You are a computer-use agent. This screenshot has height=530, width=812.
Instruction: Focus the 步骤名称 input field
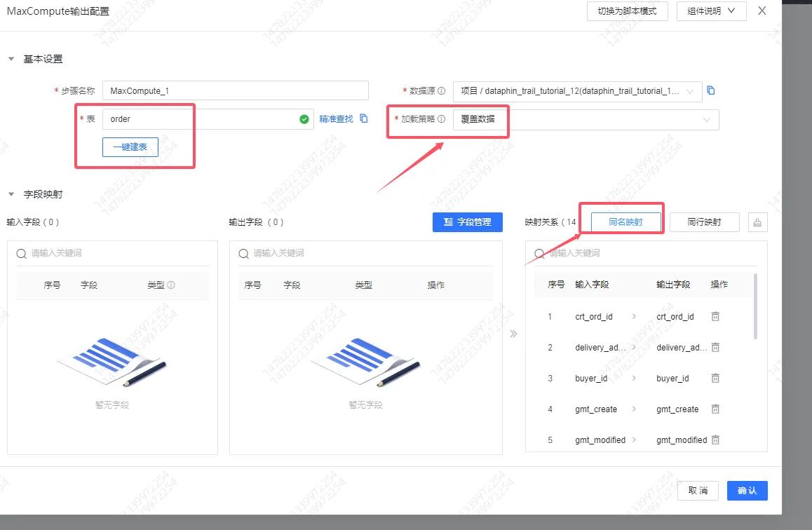[x=236, y=90]
